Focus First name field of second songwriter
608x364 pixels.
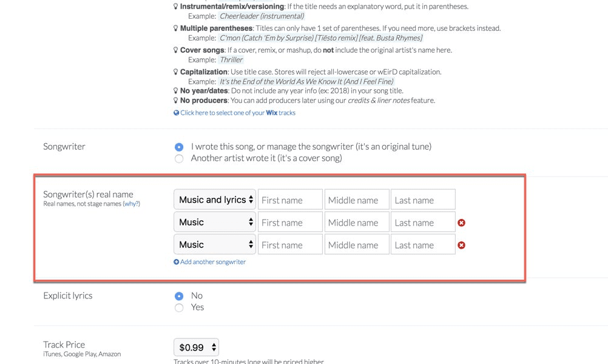point(290,223)
